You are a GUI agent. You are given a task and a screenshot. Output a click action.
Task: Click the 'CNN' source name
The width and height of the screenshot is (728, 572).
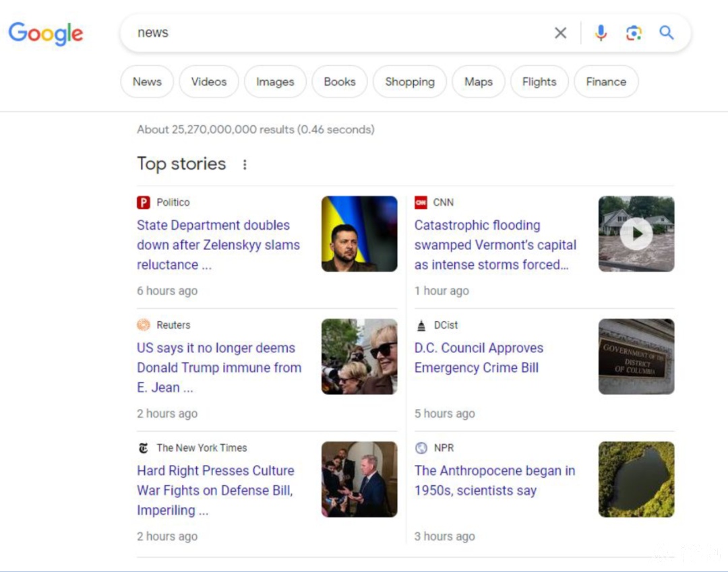pos(444,203)
